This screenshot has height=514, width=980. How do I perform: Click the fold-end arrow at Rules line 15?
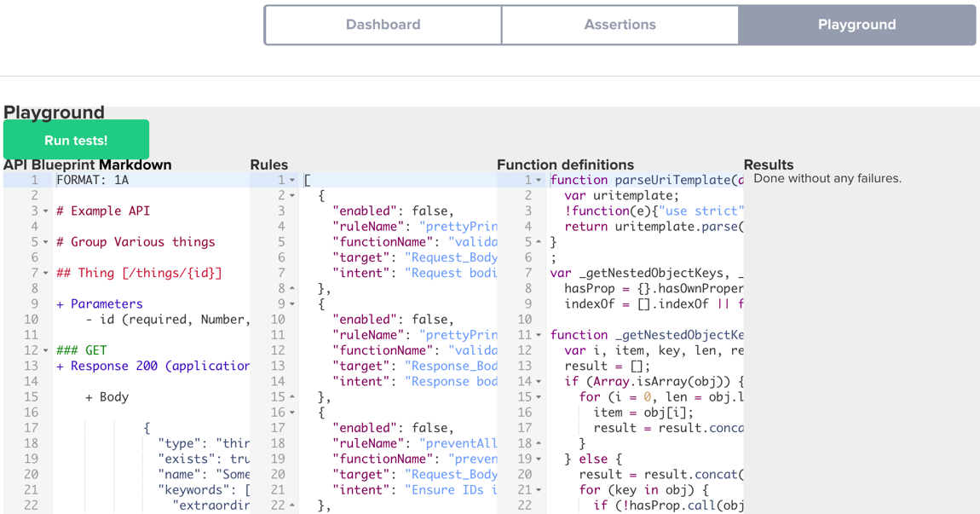click(292, 397)
